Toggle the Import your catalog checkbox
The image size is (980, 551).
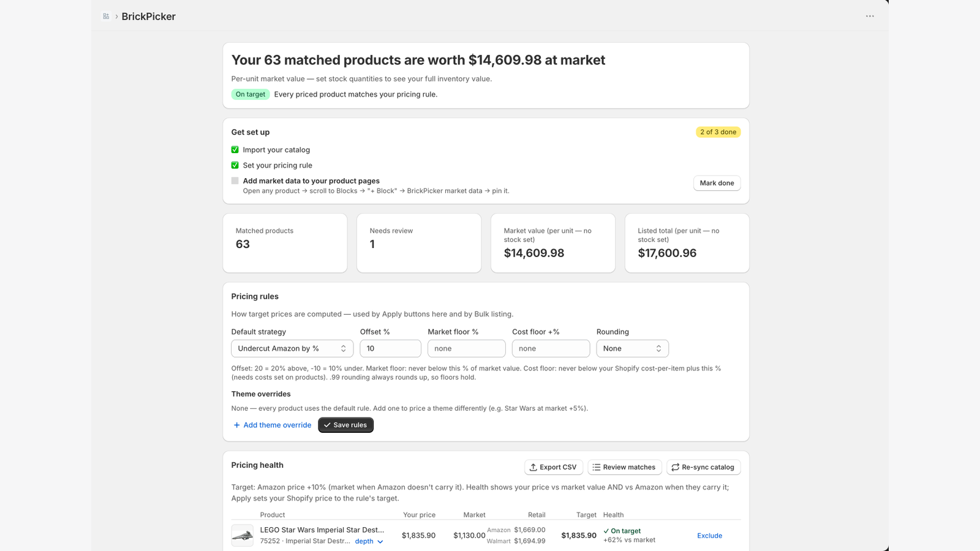(235, 149)
